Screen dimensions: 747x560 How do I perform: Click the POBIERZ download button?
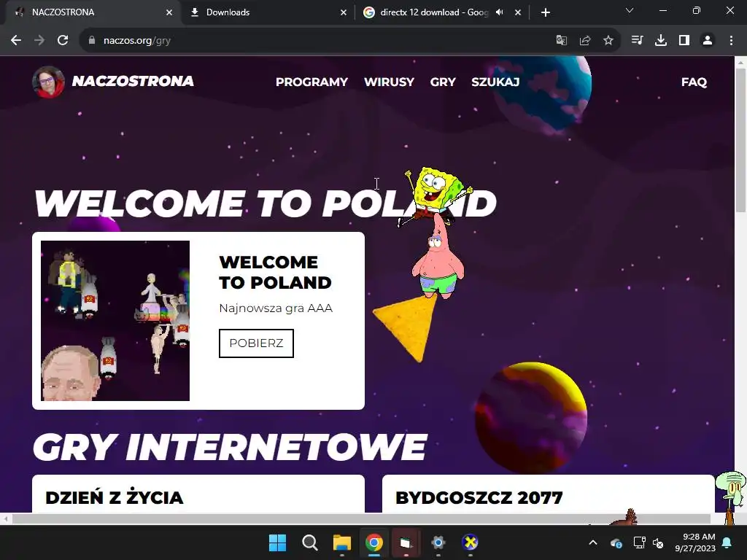[256, 343]
